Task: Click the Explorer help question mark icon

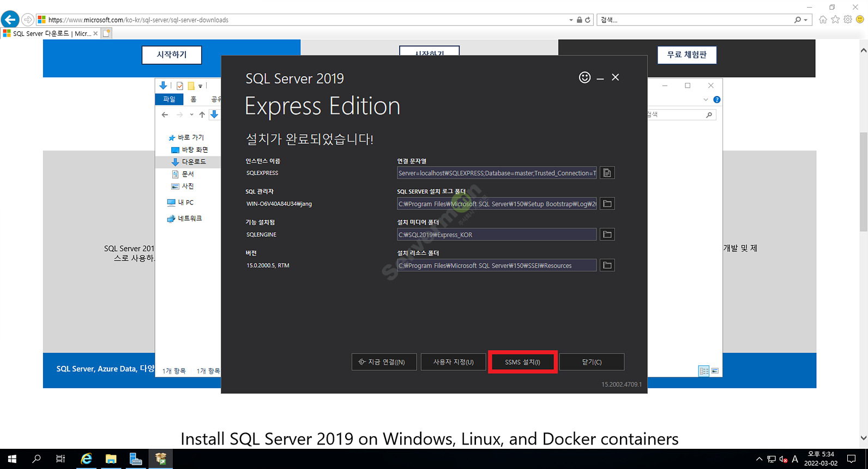Action: coord(716,100)
